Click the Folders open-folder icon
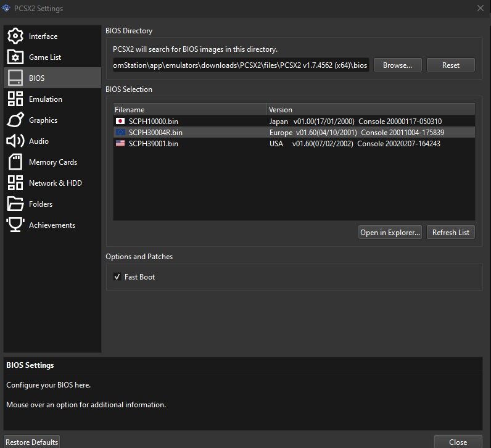Viewport: 491px width, 448px height. pyautogui.click(x=15, y=204)
